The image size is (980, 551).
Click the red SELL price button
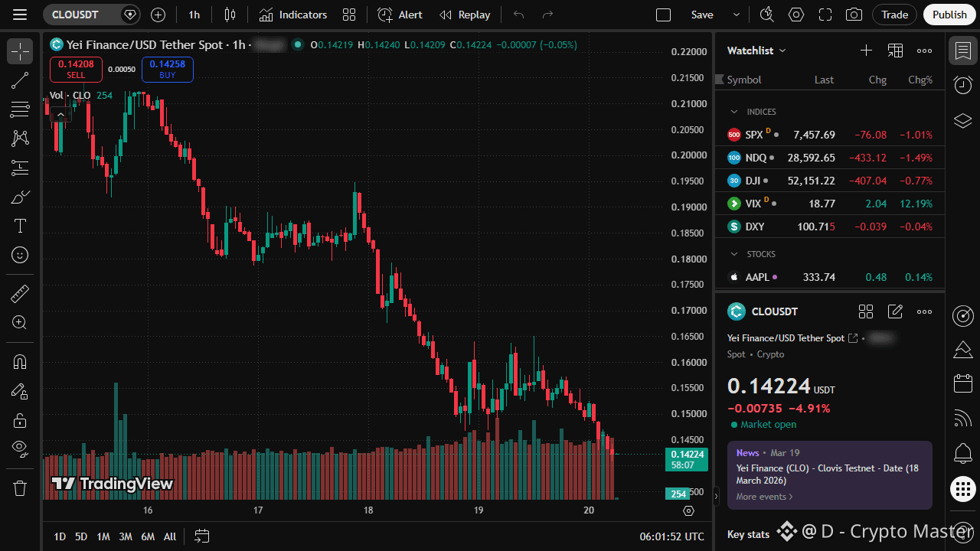pos(76,70)
